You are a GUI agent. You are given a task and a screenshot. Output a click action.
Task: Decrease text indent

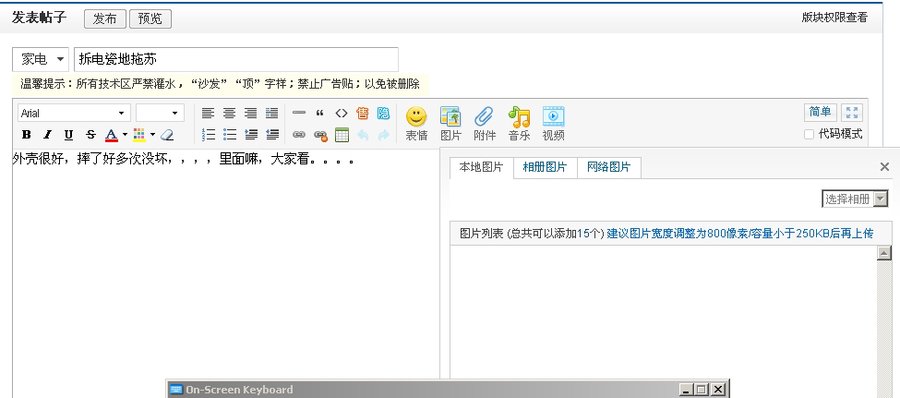(273, 135)
